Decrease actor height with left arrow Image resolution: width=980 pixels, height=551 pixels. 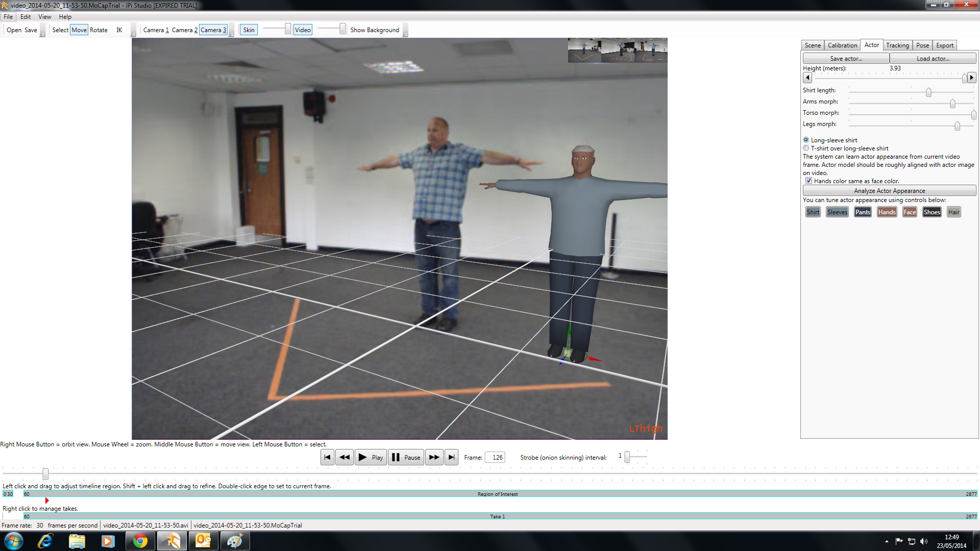[807, 78]
